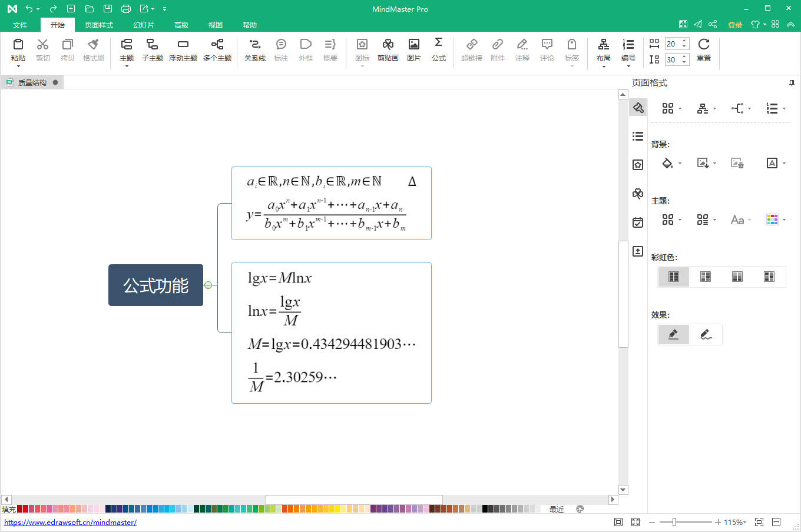Click the Note (注释) icon
The image size is (801, 532).
522,45
